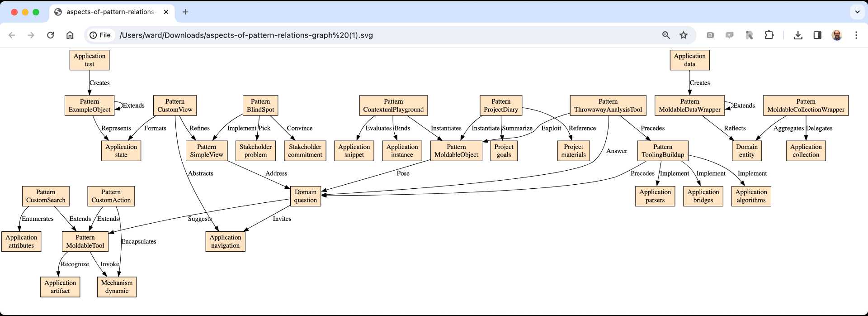Select the Pattern ToolingBuildup node

point(663,151)
